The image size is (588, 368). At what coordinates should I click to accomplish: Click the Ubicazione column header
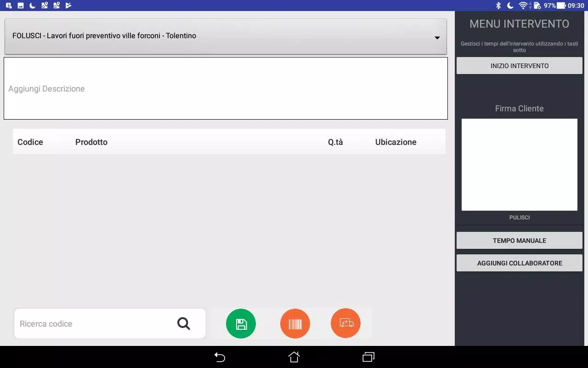tap(396, 142)
